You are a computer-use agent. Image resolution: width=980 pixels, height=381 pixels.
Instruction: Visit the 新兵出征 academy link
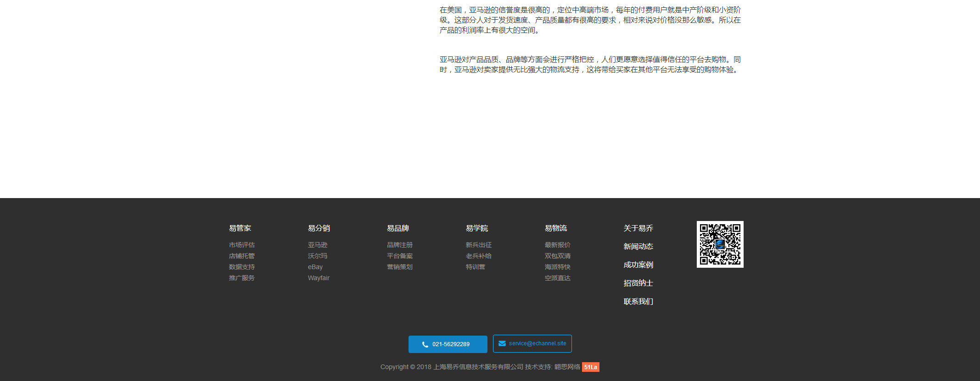(478, 245)
